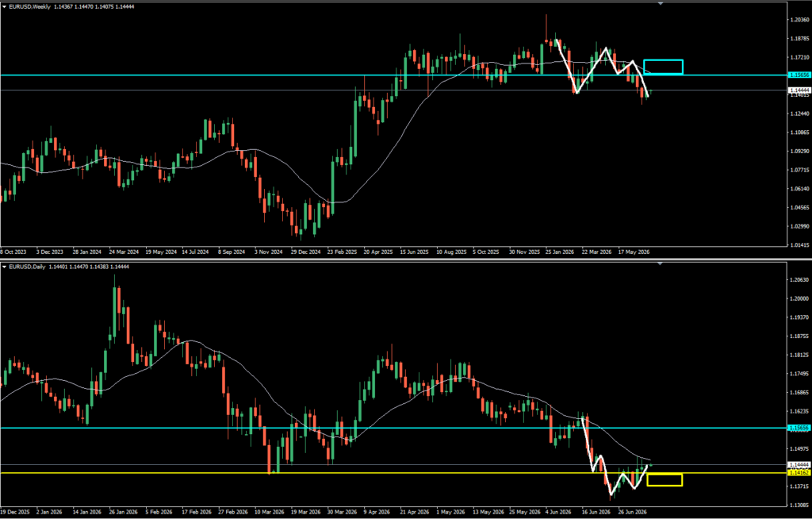Click the 1.19370 price scale label
The image size is (812, 519).
pyautogui.click(x=799, y=317)
